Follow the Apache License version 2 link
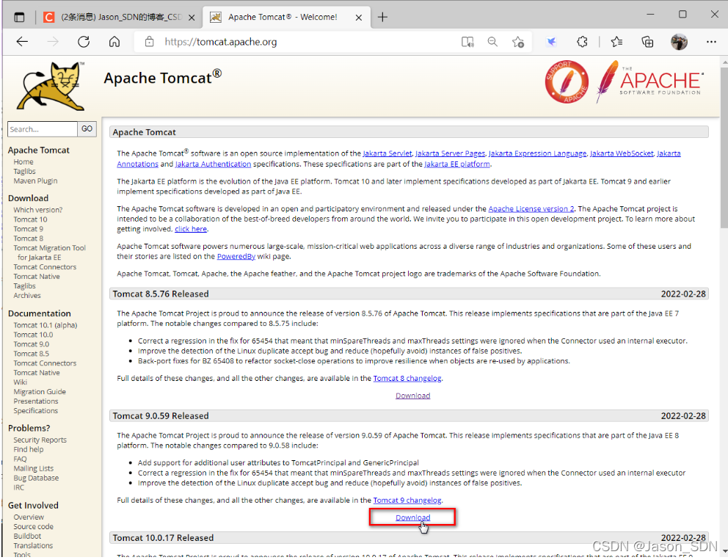The image size is (728, 560). click(x=531, y=209)
